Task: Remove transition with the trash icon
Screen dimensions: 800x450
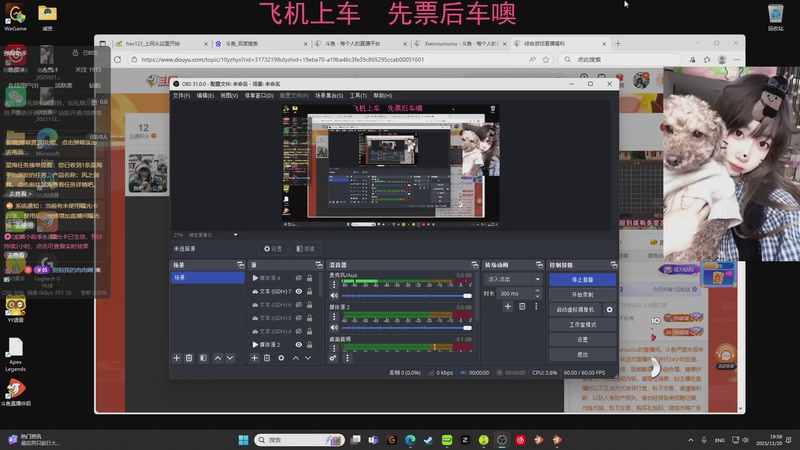Action: click(x=522, y=306)
